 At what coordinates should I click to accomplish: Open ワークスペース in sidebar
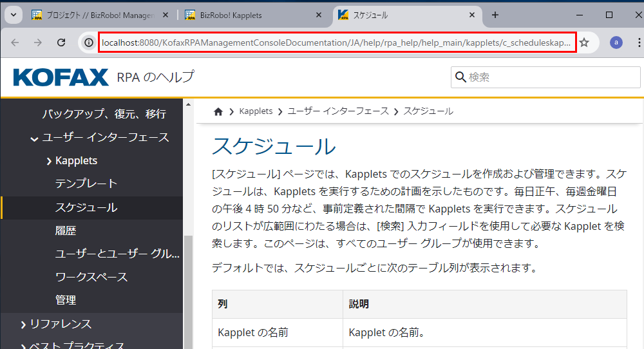91,277
